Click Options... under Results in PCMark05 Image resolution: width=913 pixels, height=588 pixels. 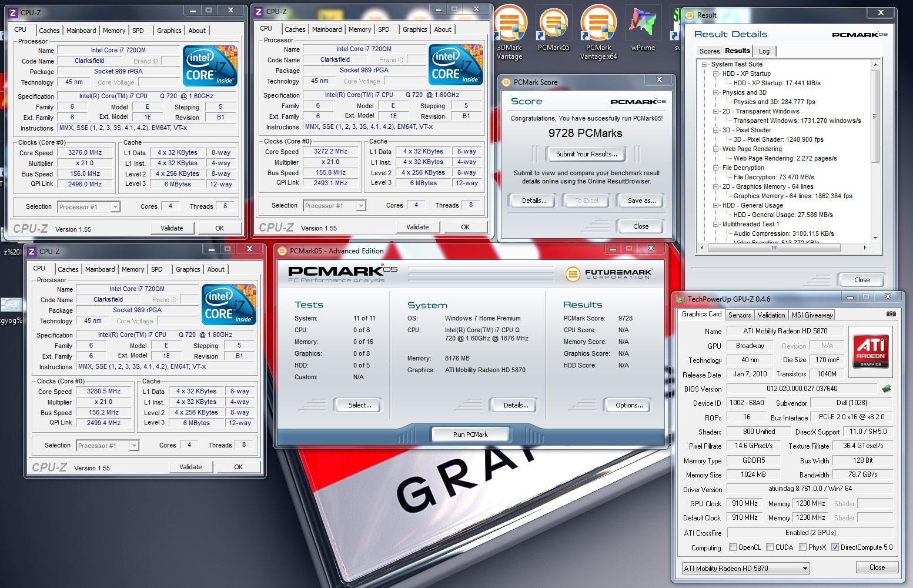tap(628, 405)
